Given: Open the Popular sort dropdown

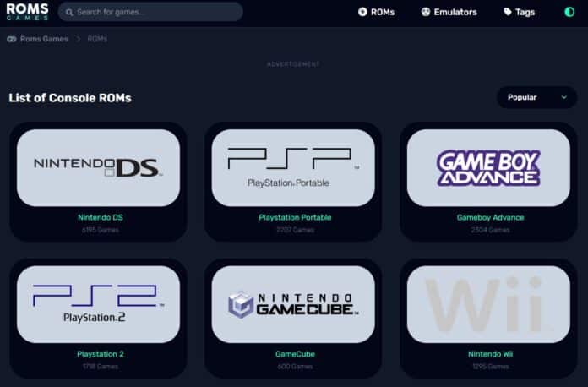Looking at the screenshot, I should (x=536, y=97).
